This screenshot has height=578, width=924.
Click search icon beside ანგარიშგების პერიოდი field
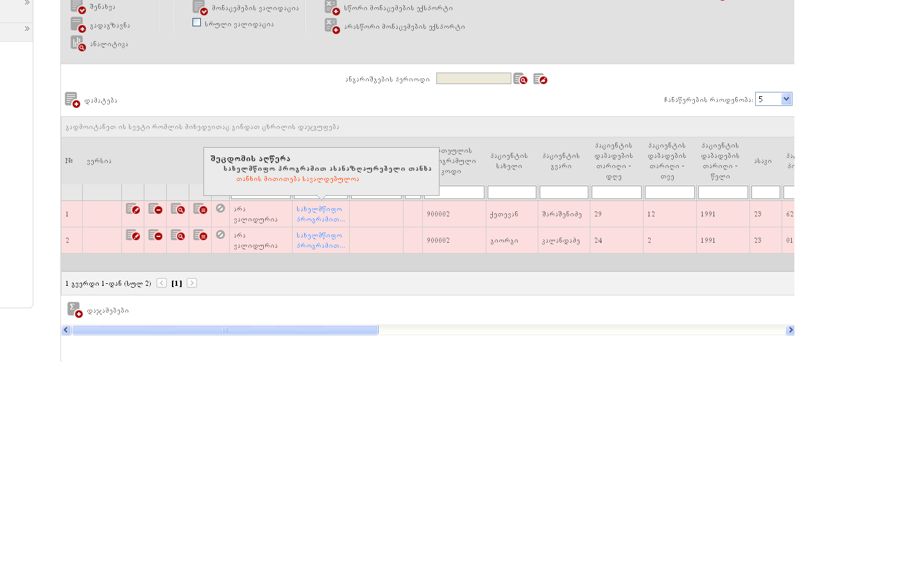520,79
